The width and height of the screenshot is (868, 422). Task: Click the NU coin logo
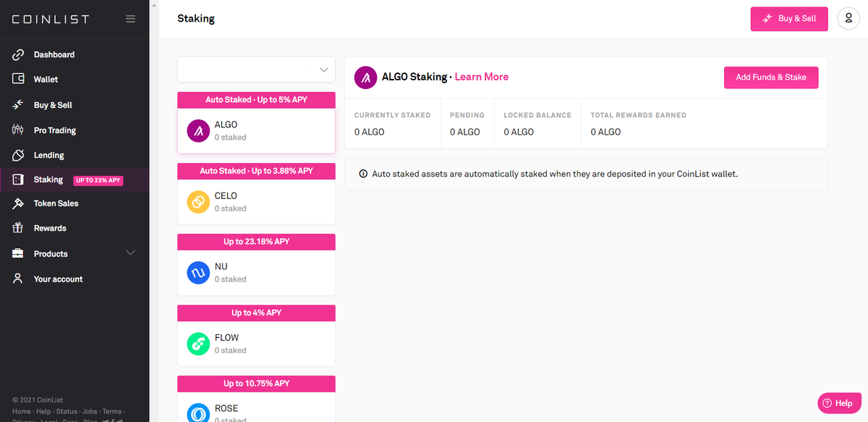(198, 273)
